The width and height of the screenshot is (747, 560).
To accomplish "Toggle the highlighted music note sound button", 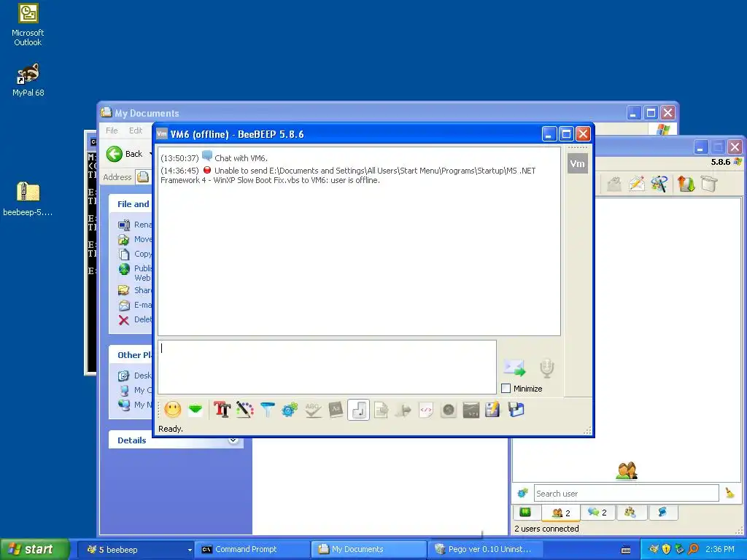I will pos(358,410).
